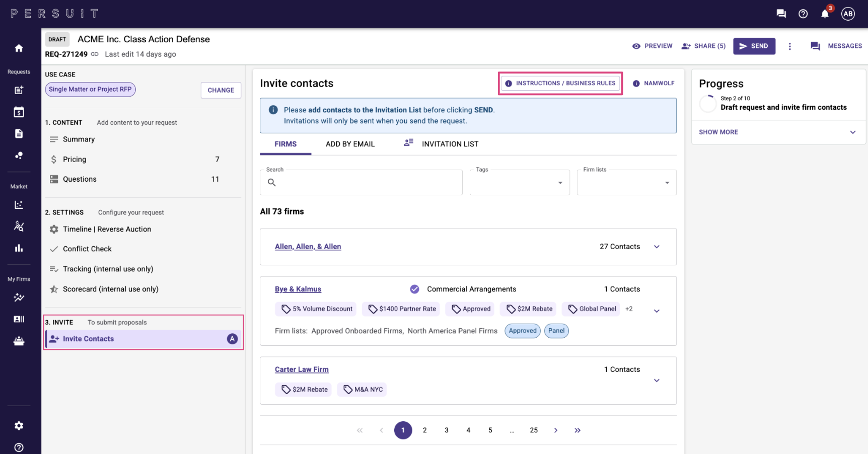Click the M&A NYC tag
The image size is (868, 454).
point(361,390)
